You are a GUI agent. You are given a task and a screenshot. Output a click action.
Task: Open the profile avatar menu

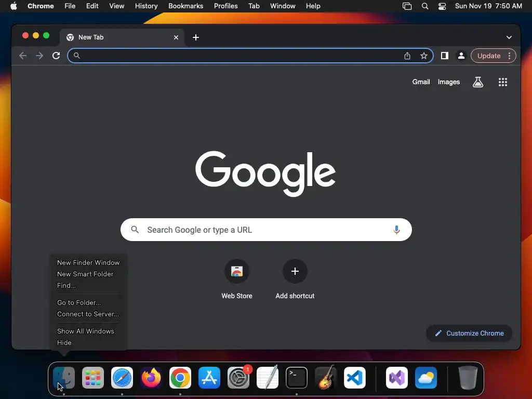461,56
